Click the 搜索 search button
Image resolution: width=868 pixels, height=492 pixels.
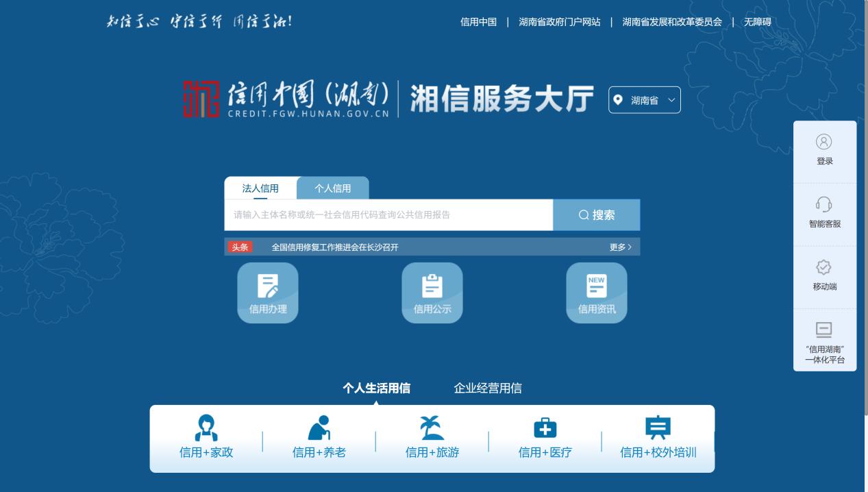click(595, 214)
